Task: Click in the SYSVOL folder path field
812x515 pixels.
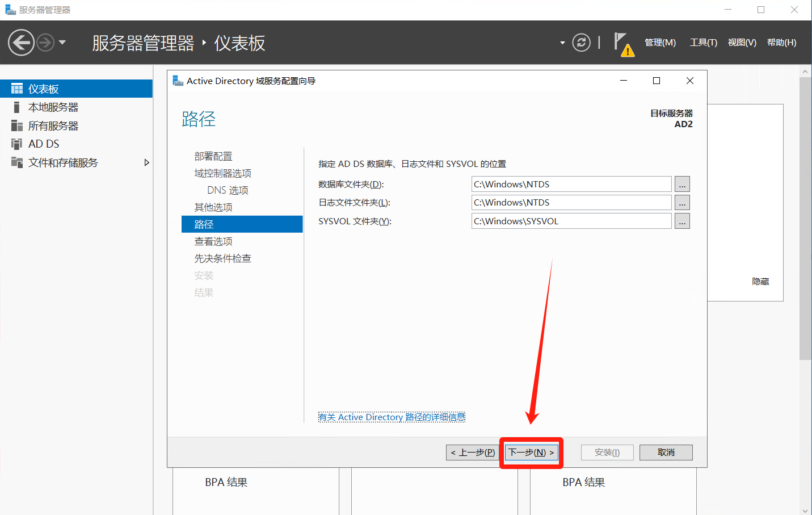Action: pyautogui.click(x=571, y=221)
